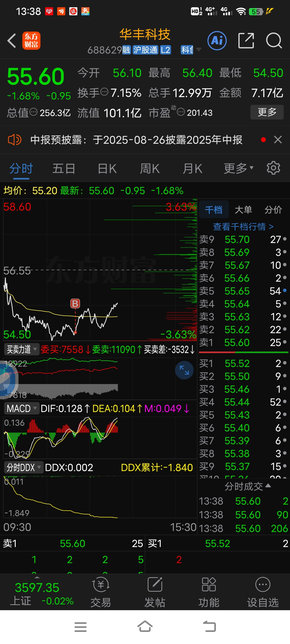Dismiss the 中报预披露 notice
Screen dimensions: 290x644
click(x=278, y=140)
